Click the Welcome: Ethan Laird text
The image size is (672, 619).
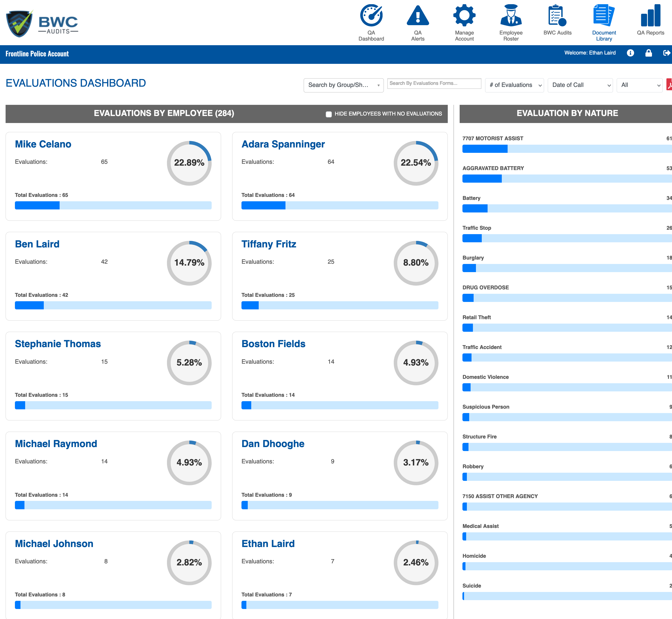point(590,53)
